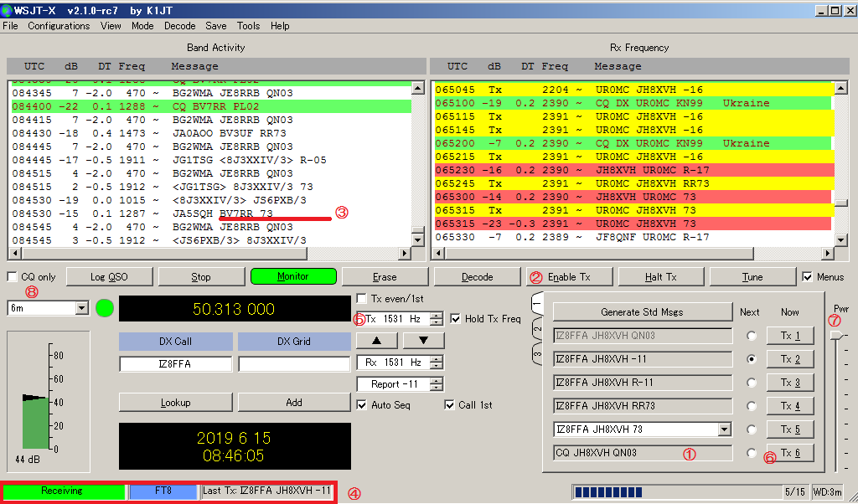This screenshot has width=858, height=504.
Task: Uncheck Hold Tx Freq
Action: pos(455,319)
